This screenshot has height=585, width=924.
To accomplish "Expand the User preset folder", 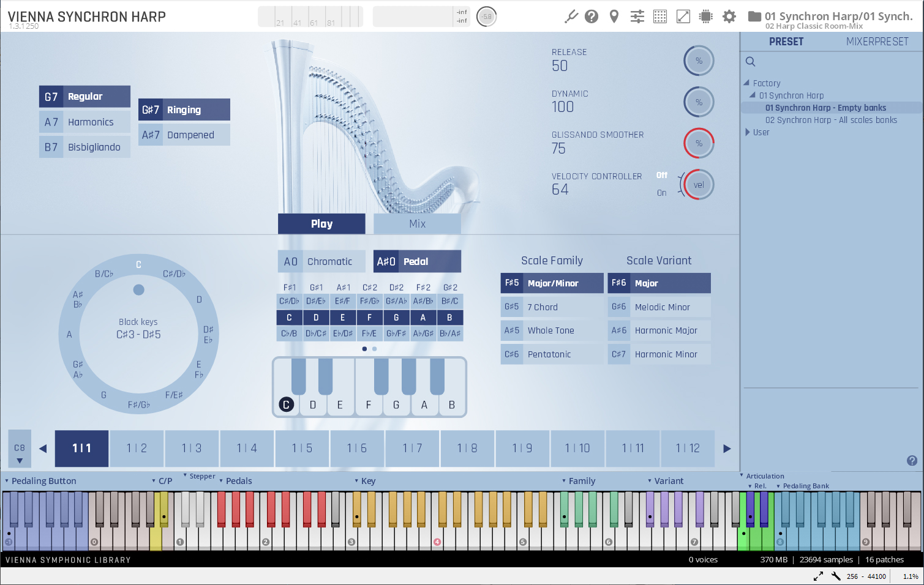I will 748,132.
